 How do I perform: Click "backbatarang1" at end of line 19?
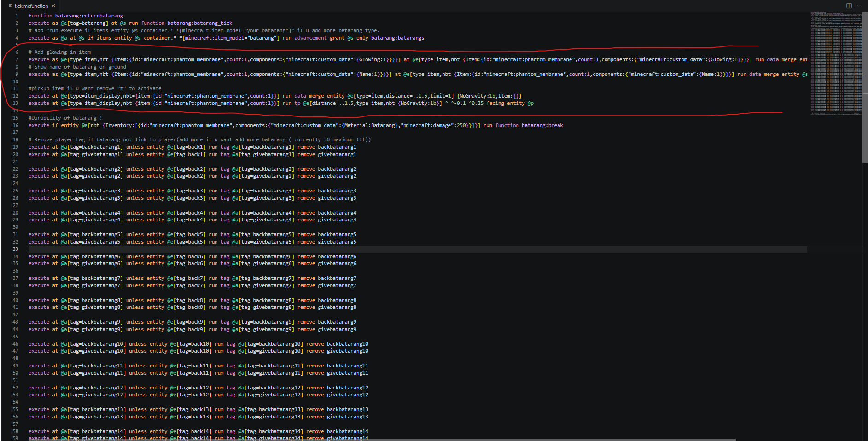click(x=337, y=147)
